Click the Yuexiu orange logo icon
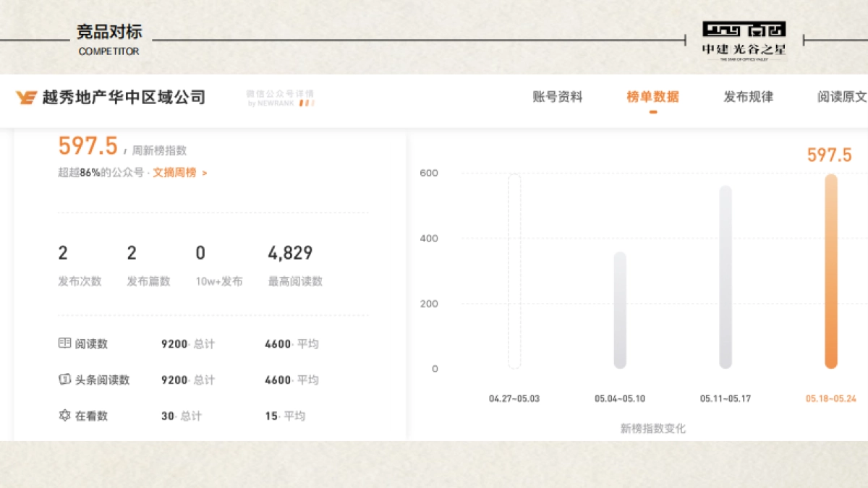 (x=26, y=98)
